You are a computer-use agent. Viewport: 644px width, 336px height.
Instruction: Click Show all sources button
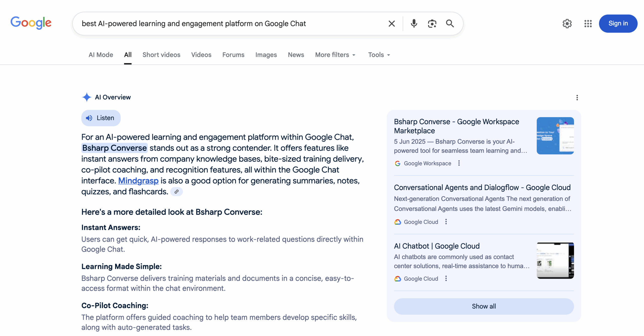484,306
